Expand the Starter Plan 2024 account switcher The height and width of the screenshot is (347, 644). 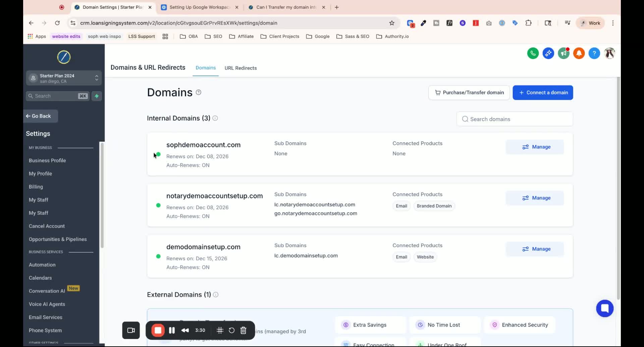(64, 78)
